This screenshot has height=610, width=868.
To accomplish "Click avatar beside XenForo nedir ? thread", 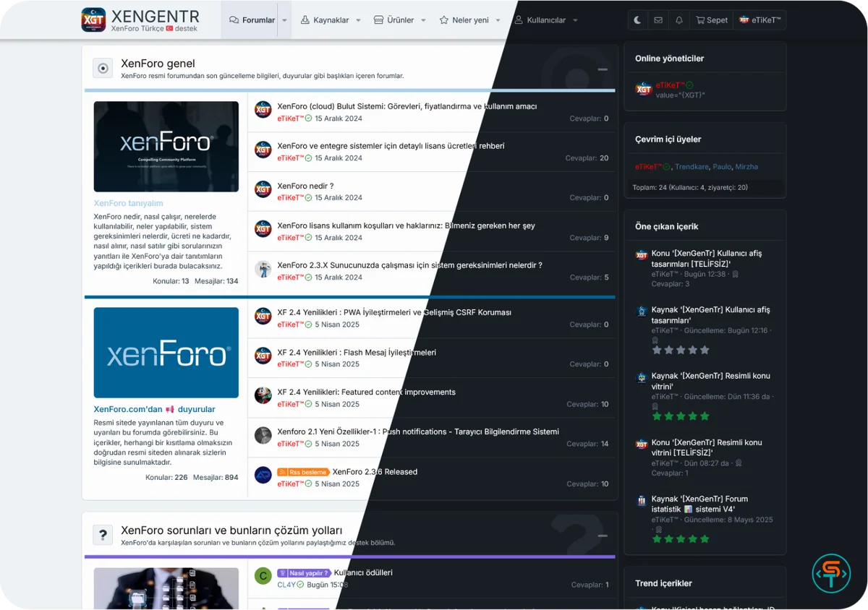I will 263,189.
